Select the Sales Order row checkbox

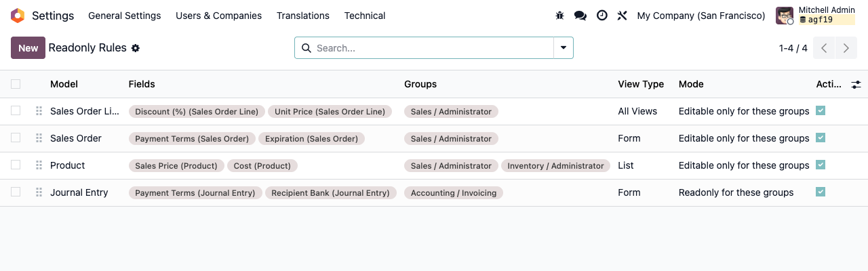point(16,138)
